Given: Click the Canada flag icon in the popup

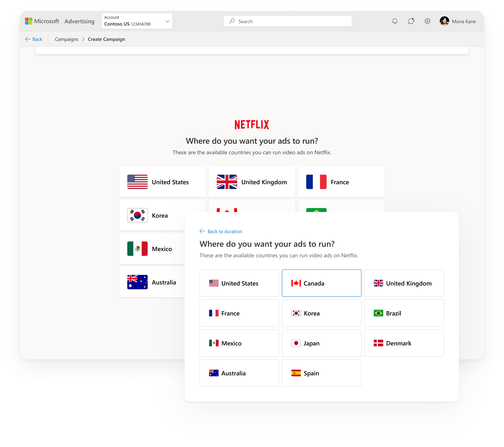Looking at the screenshot, I should click(x=296, y=283).
